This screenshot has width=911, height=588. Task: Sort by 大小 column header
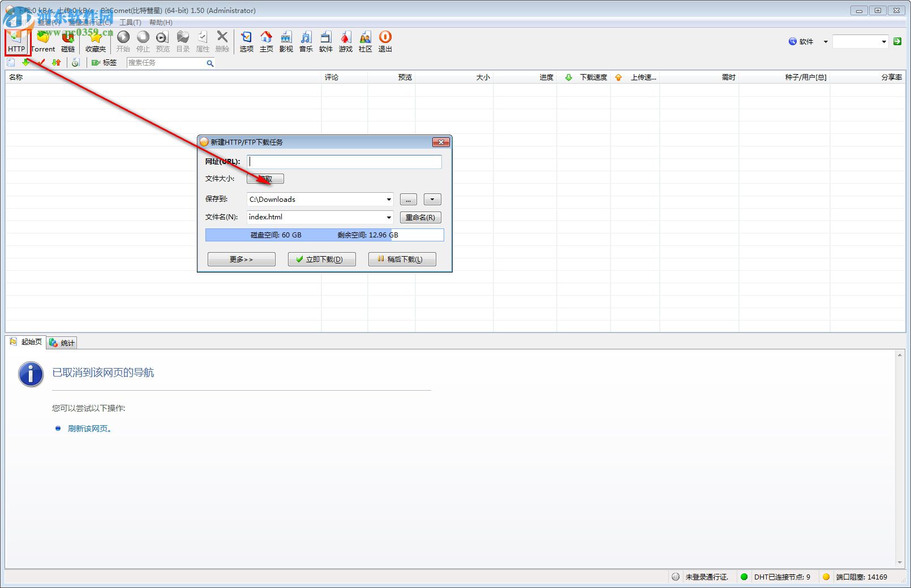click(454, 77)
